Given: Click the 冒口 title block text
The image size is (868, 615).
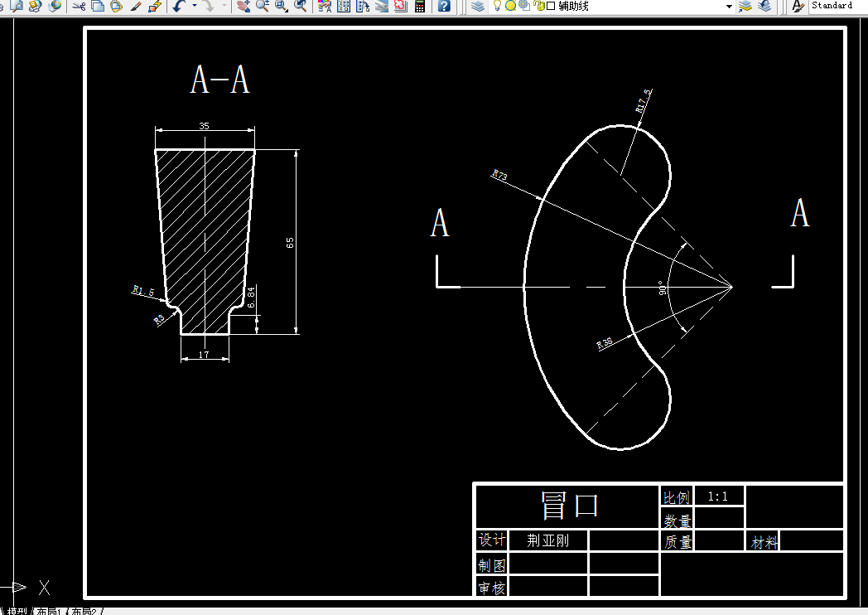Looking at the screenshot, I should tap(570, 506).
